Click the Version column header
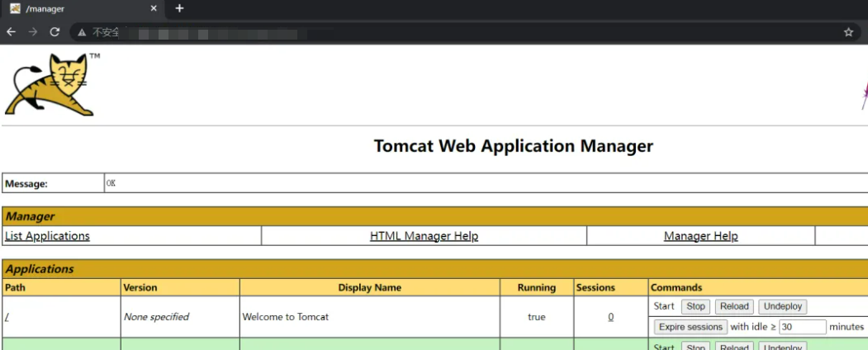This screenshot has width=868, height=350. [181, 287]
